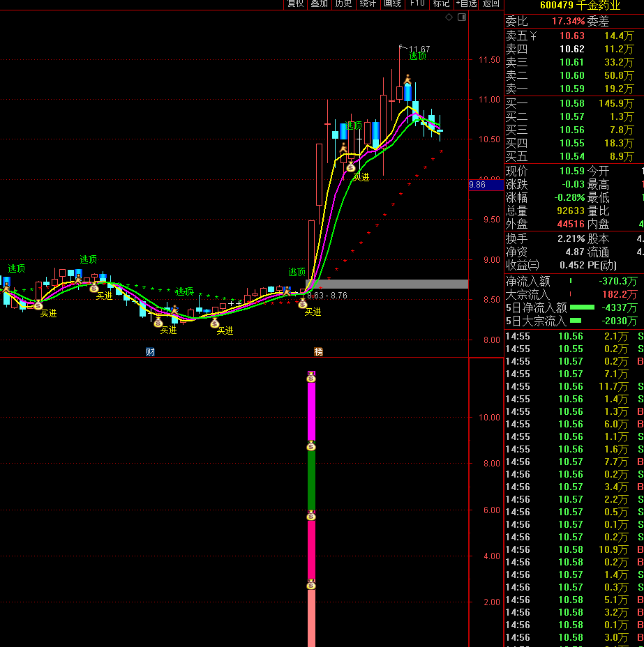Click money bag above the salmon bar segment
Viewport: 644px width, 647px height.
pyautogui.click(x=311, y=584)
